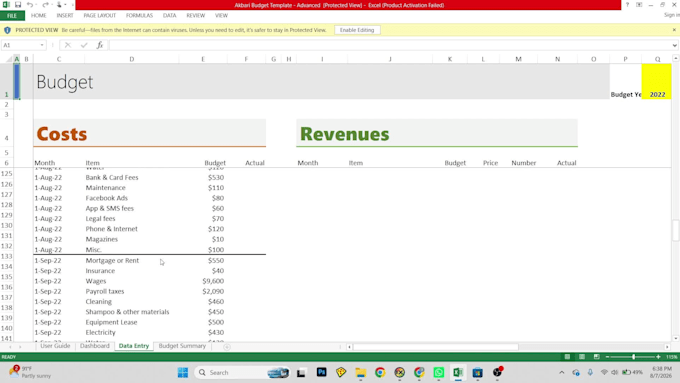
Task: Open Photoshop from the taskbar
Action: 321,372
